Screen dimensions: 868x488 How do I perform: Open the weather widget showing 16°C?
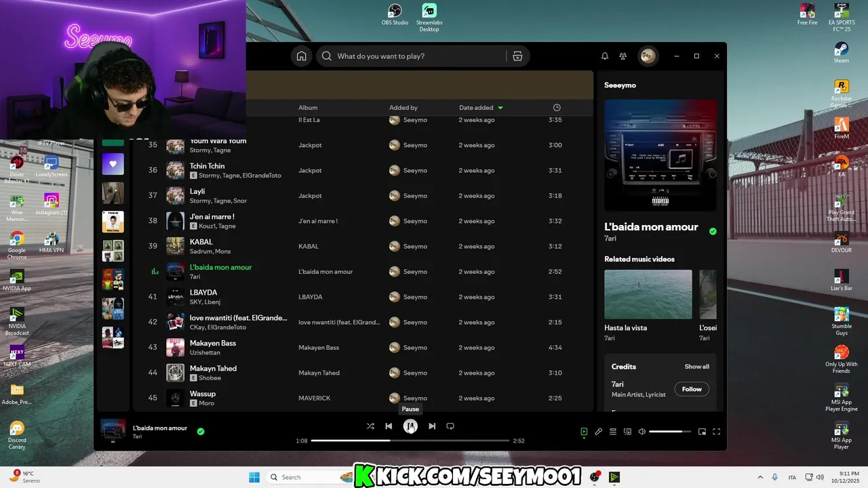click(23, 477)
